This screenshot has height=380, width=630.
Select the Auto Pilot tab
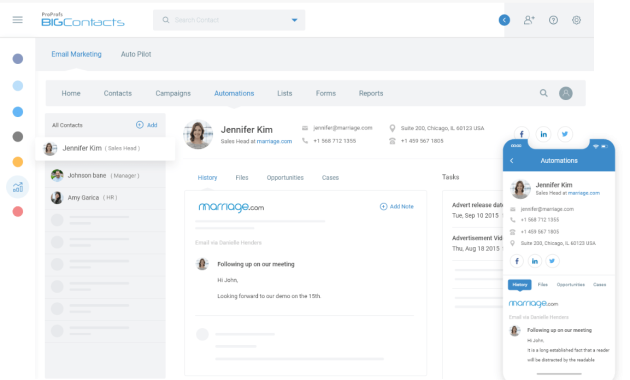point(136,54)
